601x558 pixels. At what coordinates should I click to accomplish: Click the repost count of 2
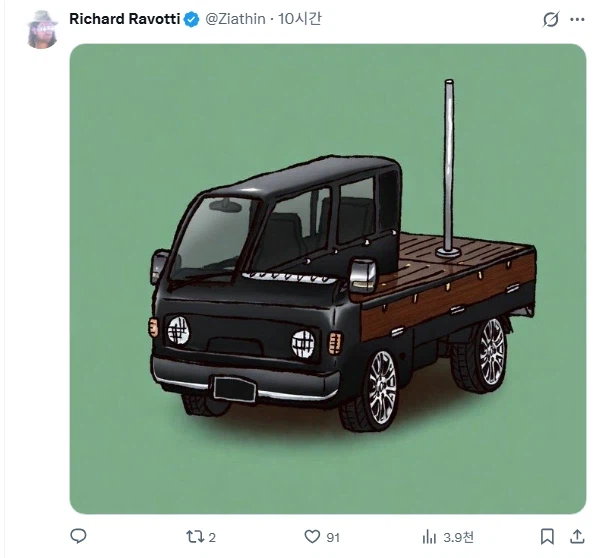point(212,537)
